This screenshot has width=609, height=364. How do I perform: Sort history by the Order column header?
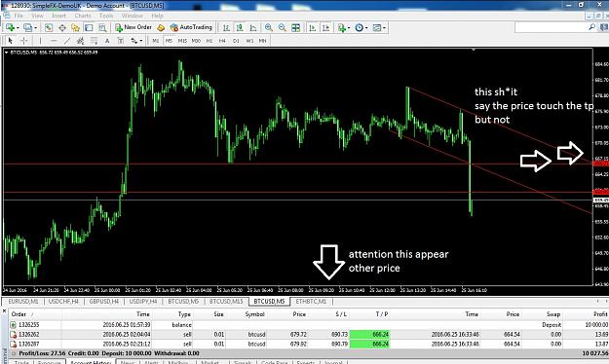[19, 314]
